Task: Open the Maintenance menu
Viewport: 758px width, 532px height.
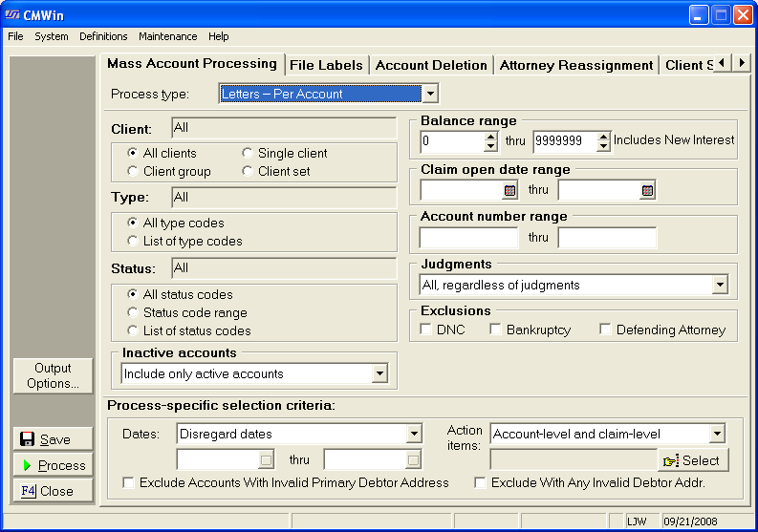Action: (x=167, y=36)
